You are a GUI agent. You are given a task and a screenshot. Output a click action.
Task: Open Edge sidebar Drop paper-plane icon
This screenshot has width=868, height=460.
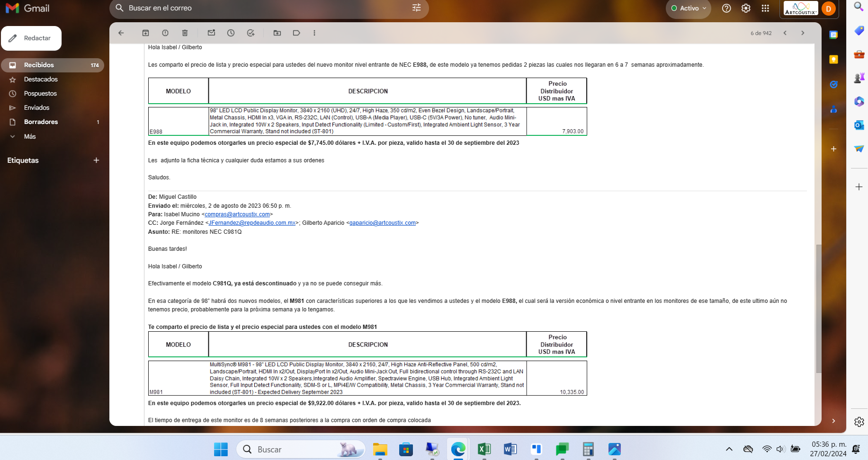pyautogui.click(x=859, y=149)
